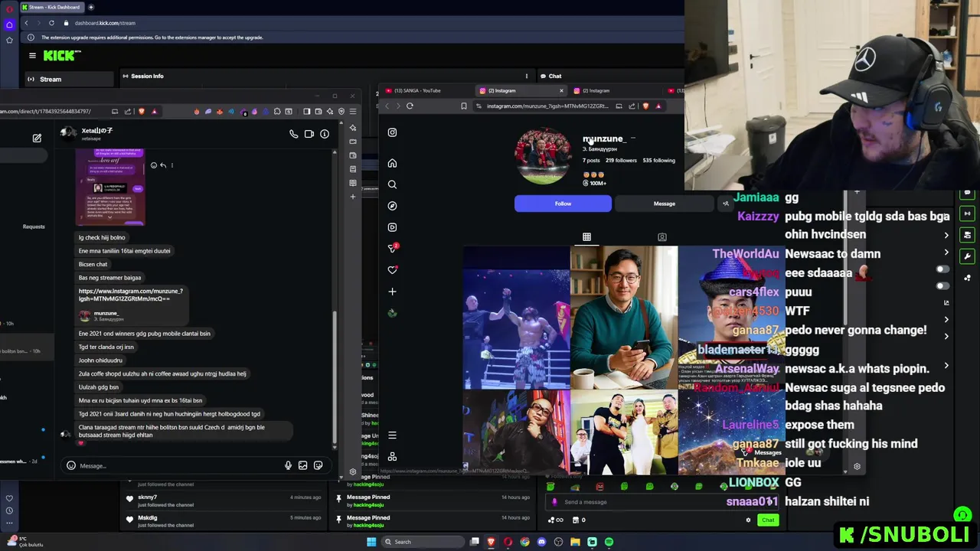
Task: Bookmark the munzune_ Instagram page
Action: coord(463,106)
